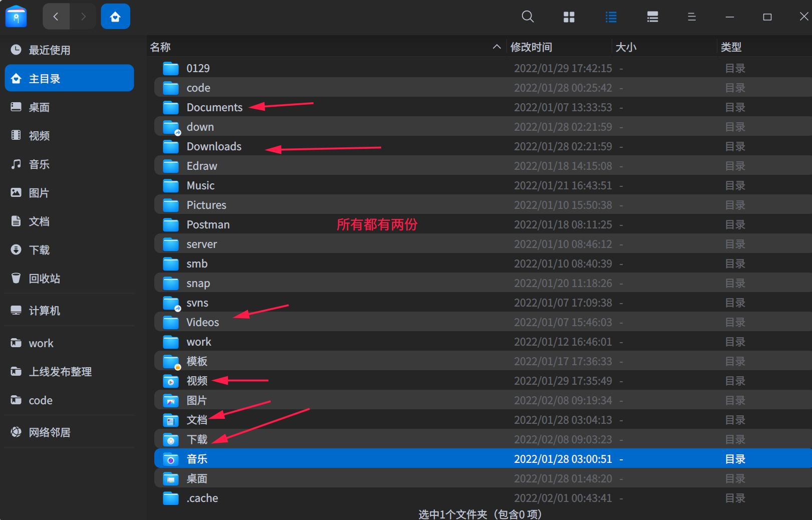The image size is (812, 520).
Task: Go back with the left arrow button
Action: 56,17
